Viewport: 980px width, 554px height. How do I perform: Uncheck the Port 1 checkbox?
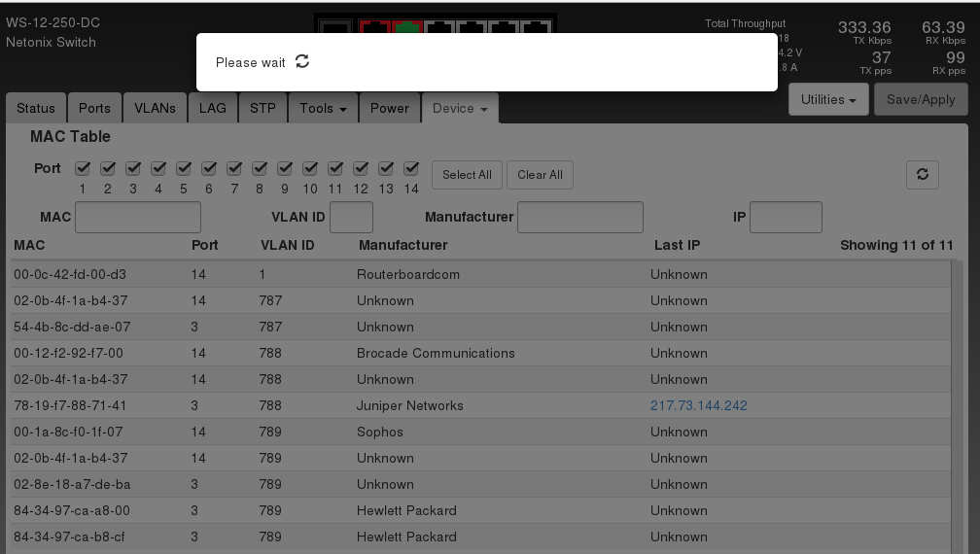click(83, 168)
